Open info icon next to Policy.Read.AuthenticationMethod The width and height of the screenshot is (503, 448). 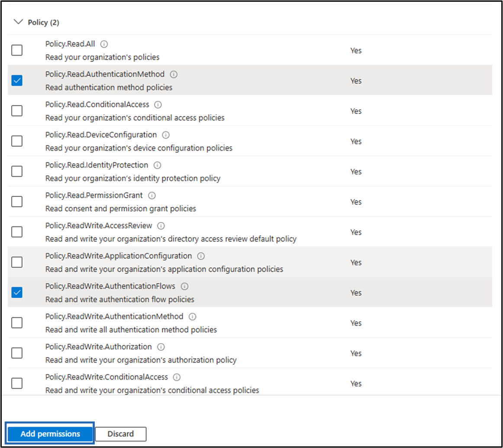(174, 74)
